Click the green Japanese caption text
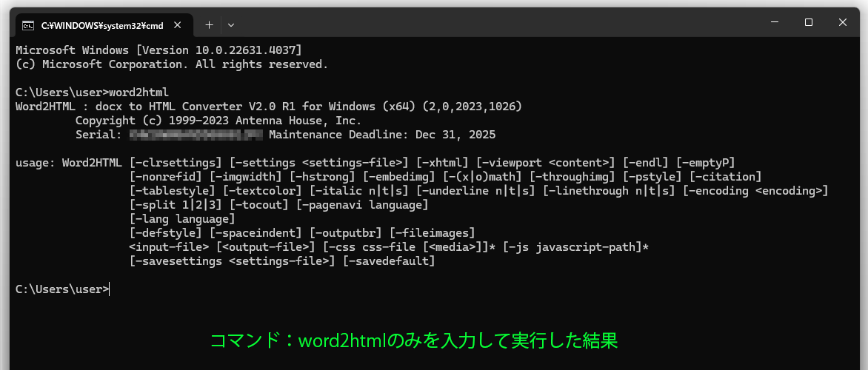This screenshot has width=868, height=370. pyautogui.click(x=413, y=341)
